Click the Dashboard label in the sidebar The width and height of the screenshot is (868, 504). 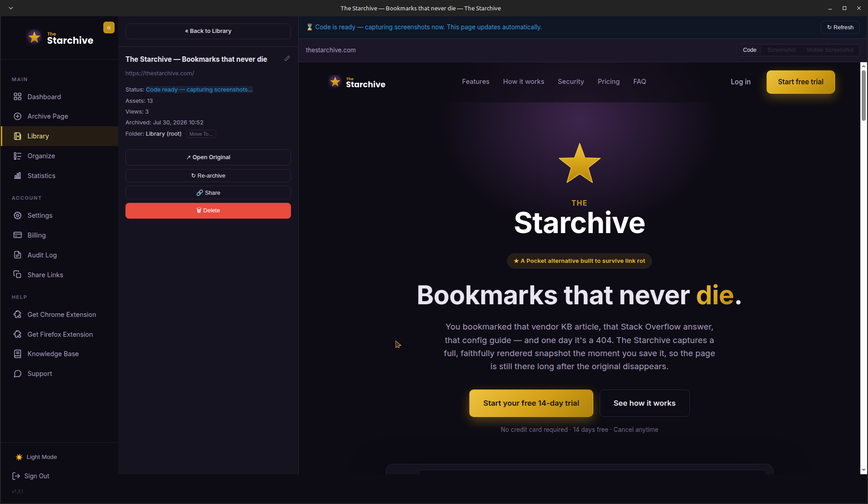[44, 97]
